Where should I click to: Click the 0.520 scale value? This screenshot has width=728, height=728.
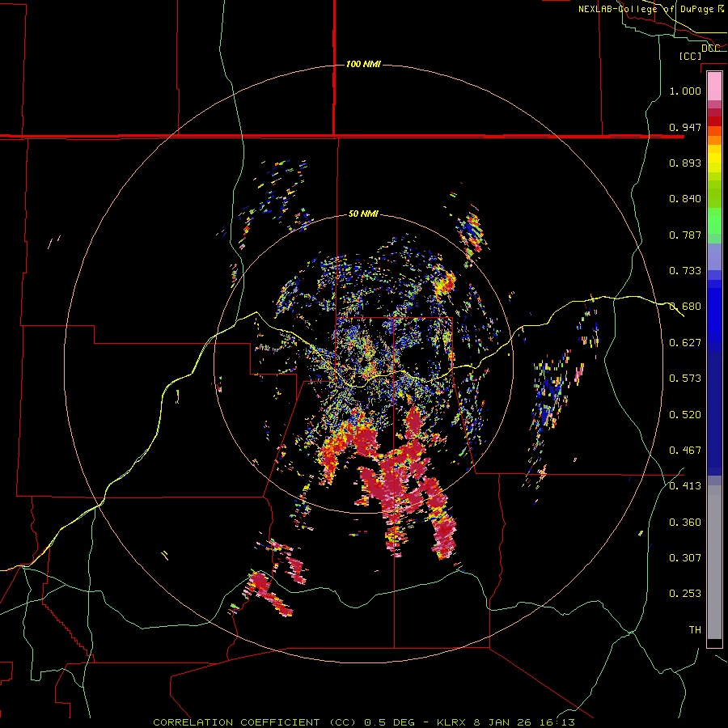(x=685, y=414)
